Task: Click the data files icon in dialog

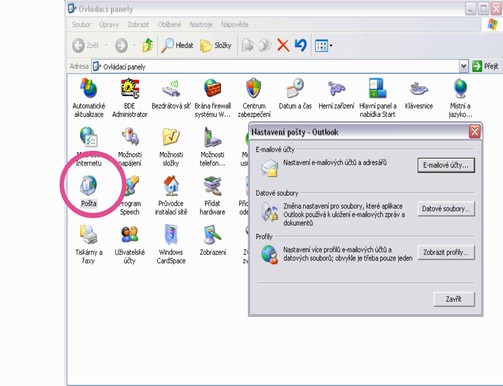Action: [270, 211]
